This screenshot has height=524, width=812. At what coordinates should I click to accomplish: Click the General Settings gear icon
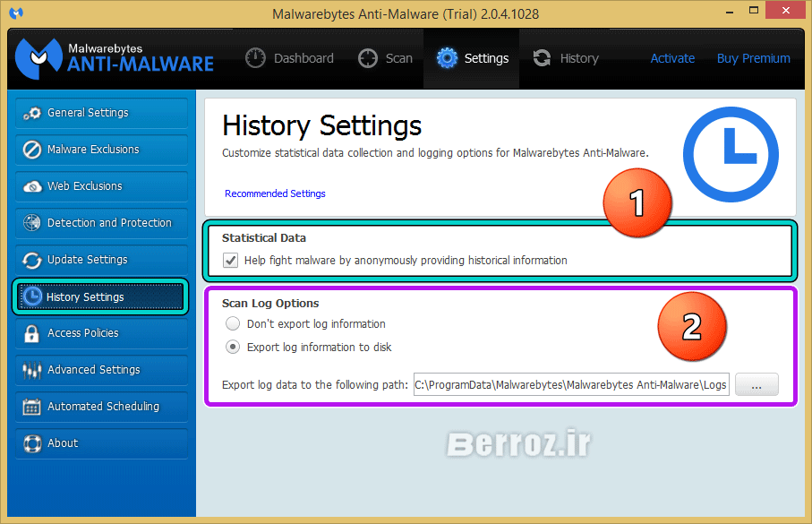[32, 114]
